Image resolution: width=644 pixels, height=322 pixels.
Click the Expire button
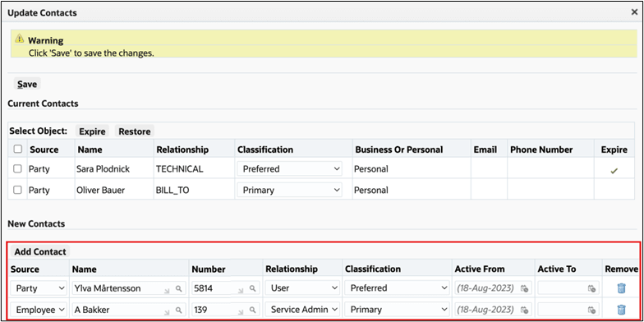92,131
